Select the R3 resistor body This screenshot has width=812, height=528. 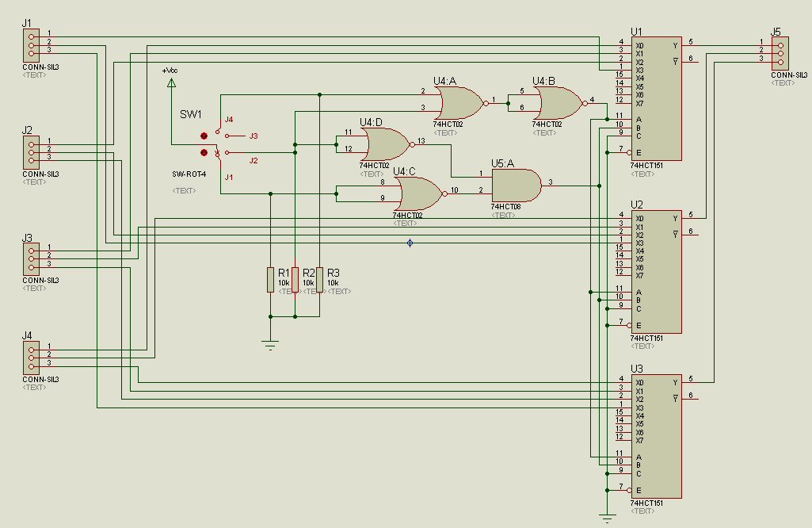(x=319, y=280)
